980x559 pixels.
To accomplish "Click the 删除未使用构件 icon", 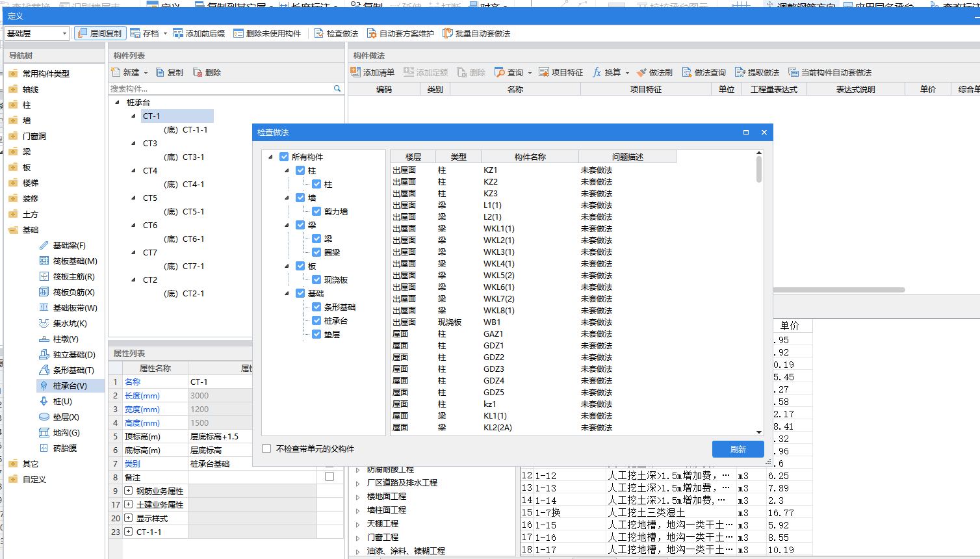I will [x=239, y=33].
